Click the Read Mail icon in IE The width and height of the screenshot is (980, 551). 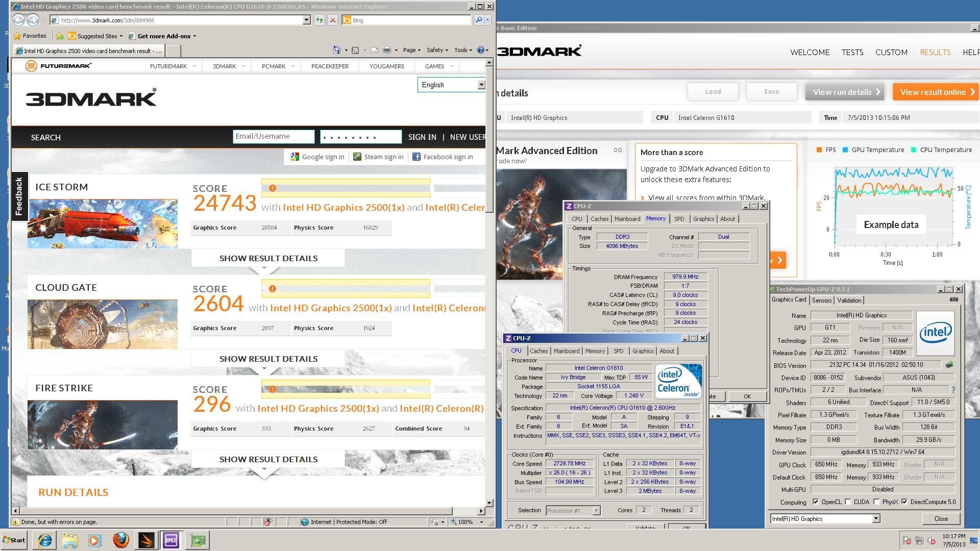[x=375, y=50]
